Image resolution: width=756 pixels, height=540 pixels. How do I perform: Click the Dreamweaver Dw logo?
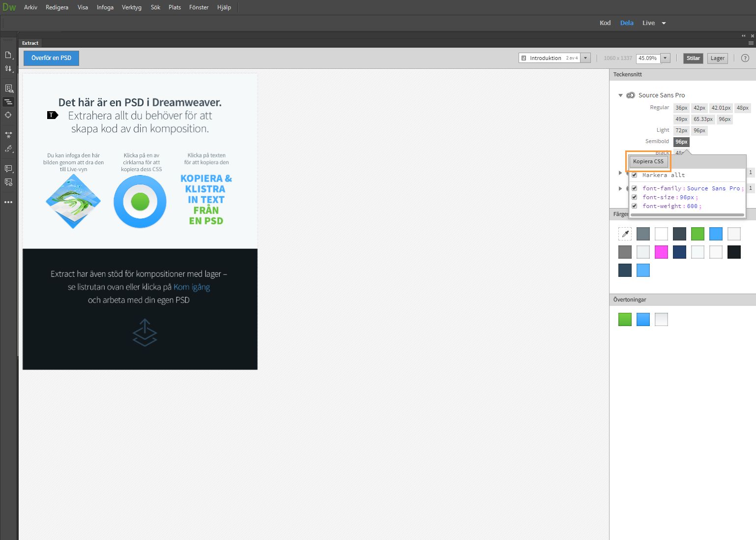[x=9, y=7]
